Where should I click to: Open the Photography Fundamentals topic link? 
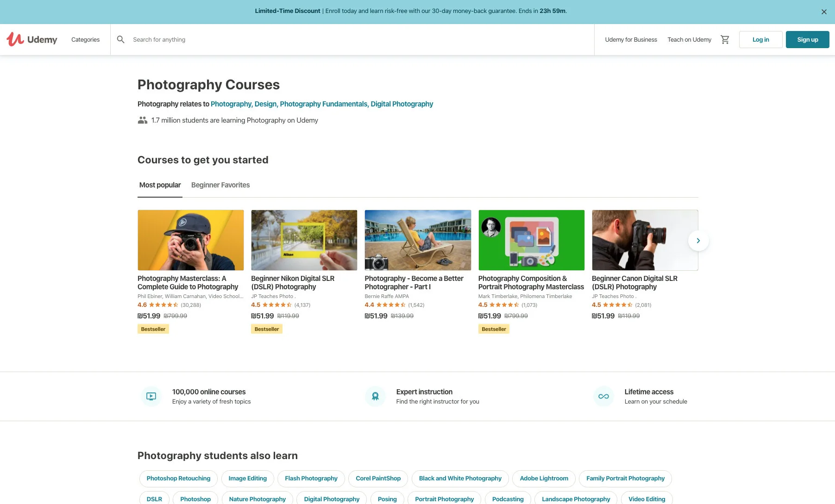pos(324,104)
